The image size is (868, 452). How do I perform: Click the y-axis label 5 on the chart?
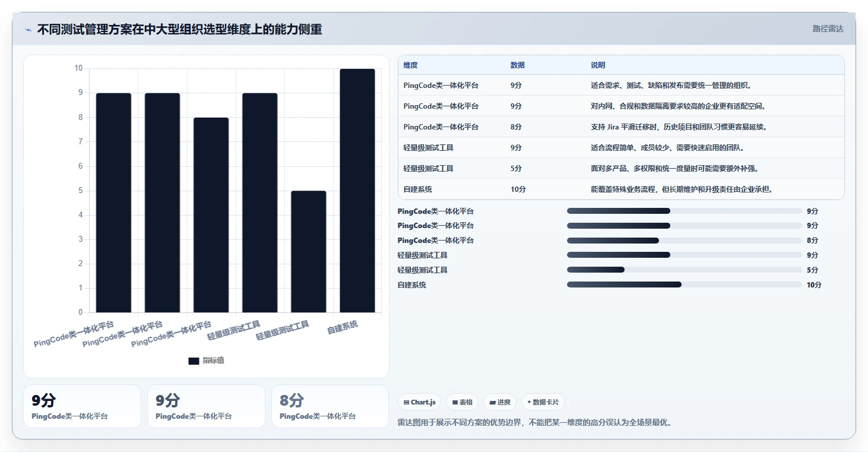[x=81, y=191]
